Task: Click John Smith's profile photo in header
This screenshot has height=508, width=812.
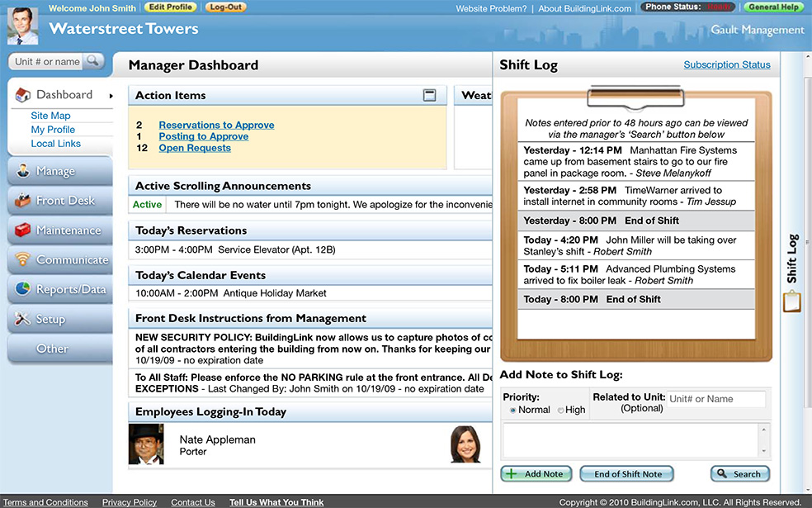Action: tap(22, 25)
